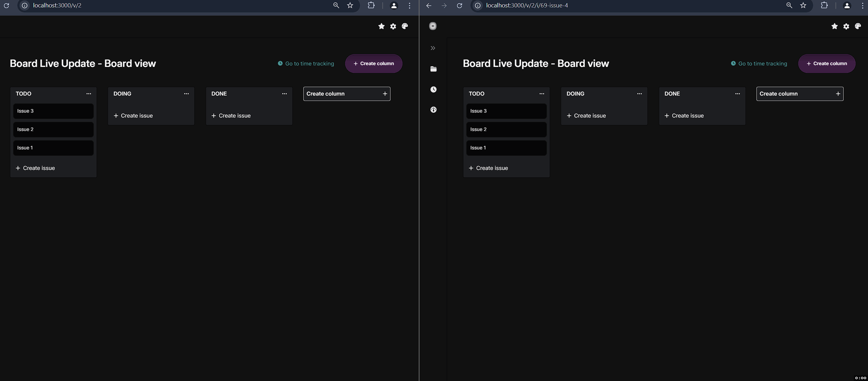Select the clock icon in the sidebar

(433, 89)
